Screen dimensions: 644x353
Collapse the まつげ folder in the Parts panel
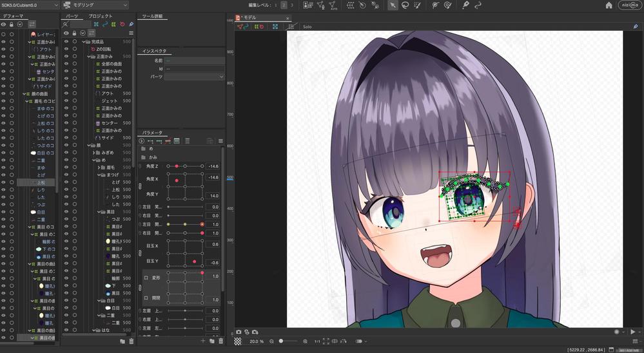[x=99, y=175]
